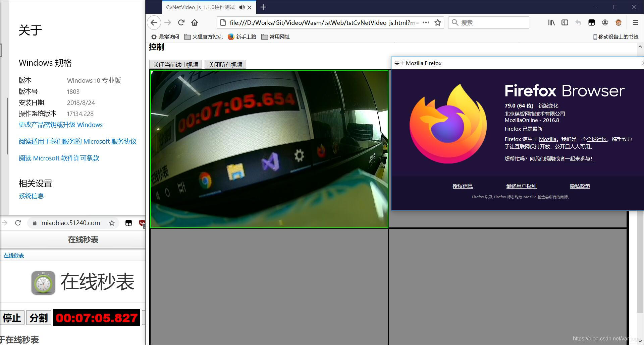Click the stopwatch time display 00:07:05.827
The height and width of the screenshot is (345, 644).
tap(97, 318)
